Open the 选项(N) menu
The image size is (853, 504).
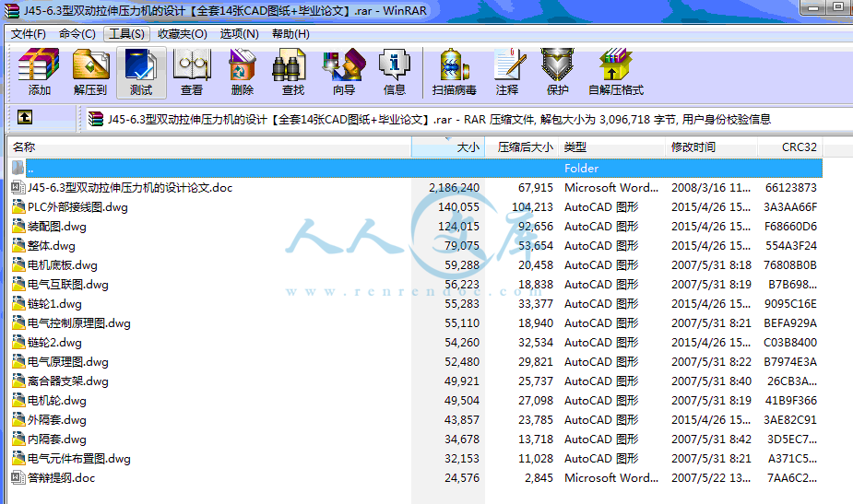point(240,34)
